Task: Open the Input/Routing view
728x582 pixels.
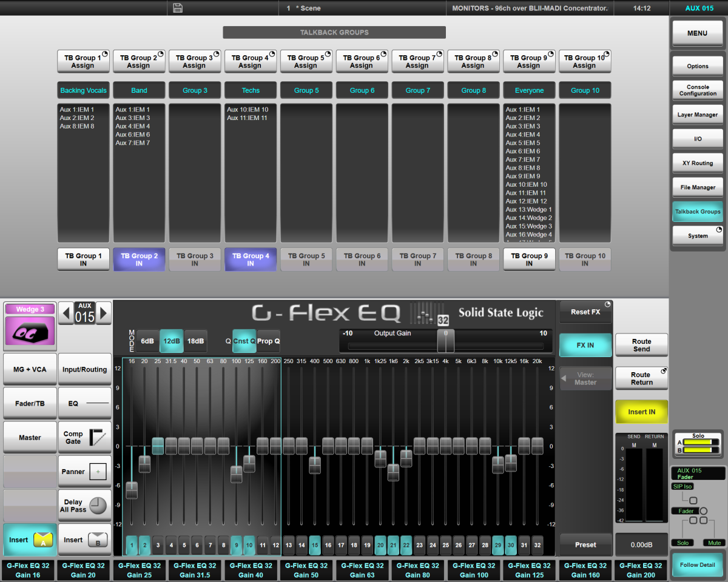Action: [85, 369]
